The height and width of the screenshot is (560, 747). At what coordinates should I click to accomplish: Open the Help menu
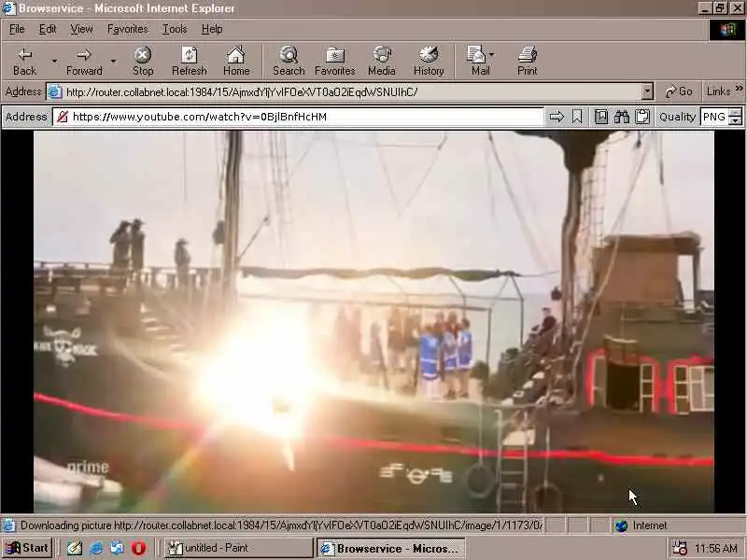click(212, 30)
